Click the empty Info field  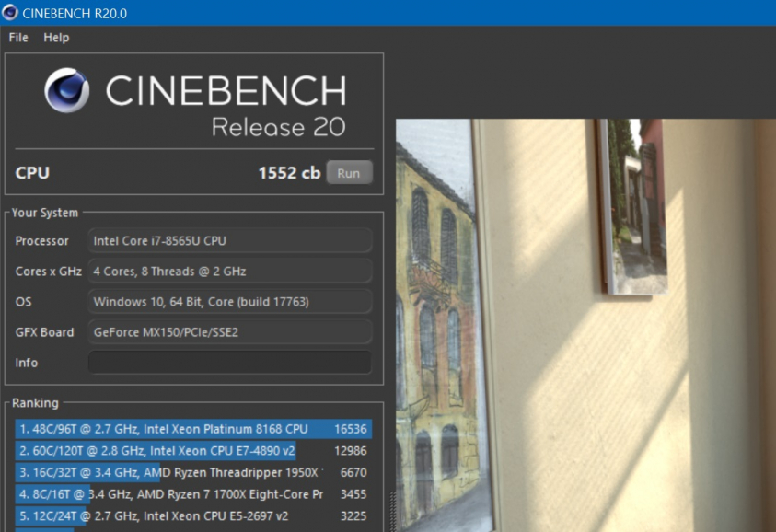[230, 363]
